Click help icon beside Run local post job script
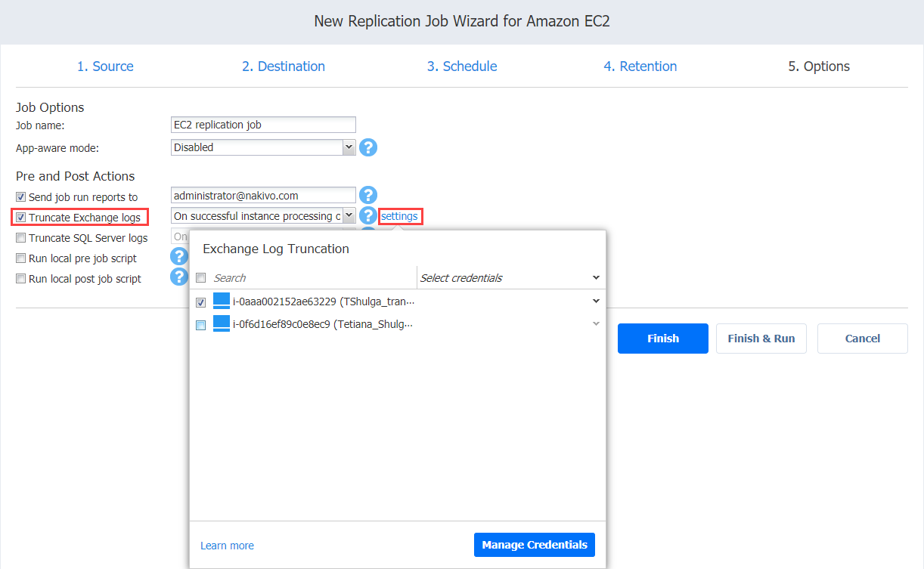This screenshot has width=924, height=569. click(179, 277)
